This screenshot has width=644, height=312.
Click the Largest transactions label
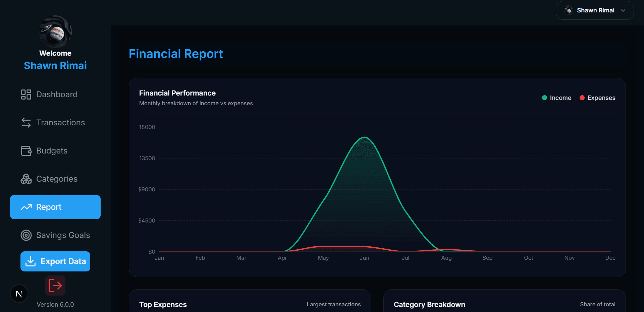(334, 304)
